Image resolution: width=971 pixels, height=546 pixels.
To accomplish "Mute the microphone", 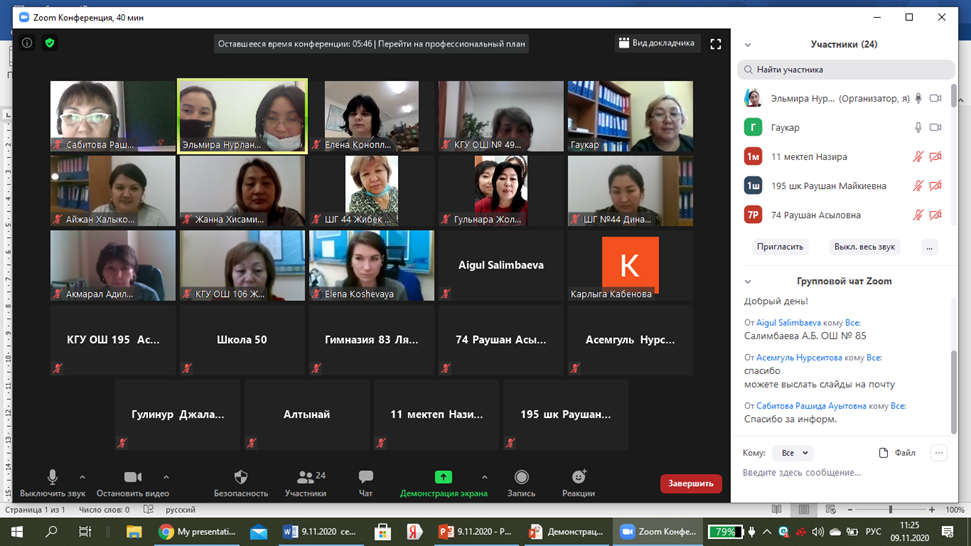I will pos(53,483).
